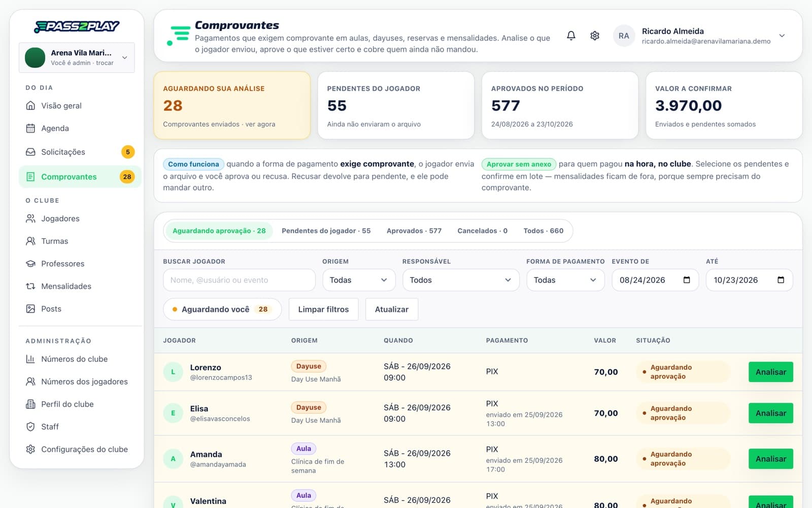Click the Aprovar sem anexo label

519,164
